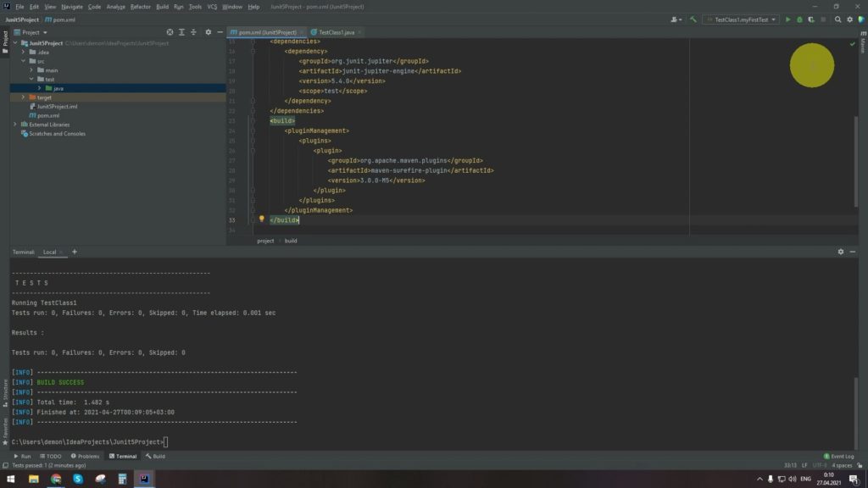This screenshot has height=488, width=868.
Task: Open the Run tool window button
Action: [22, 457]
